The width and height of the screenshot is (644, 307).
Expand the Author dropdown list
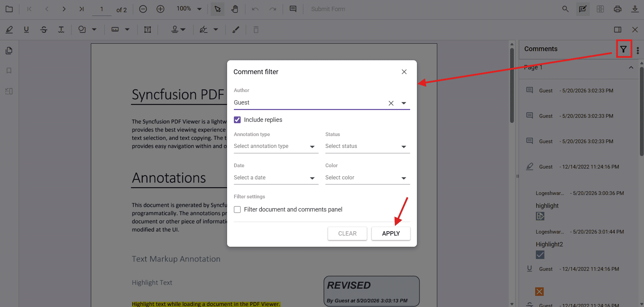404,103
